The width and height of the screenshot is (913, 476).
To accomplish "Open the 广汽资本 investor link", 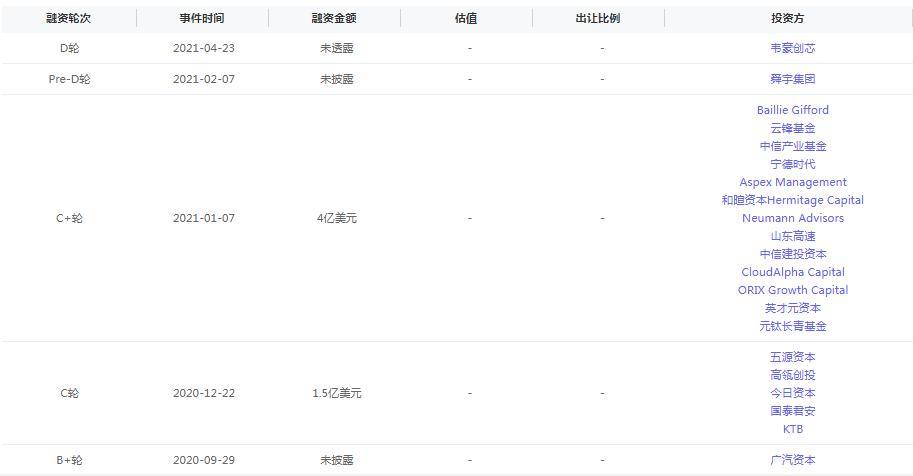I will pyautogui.click(x=792, y=460).
